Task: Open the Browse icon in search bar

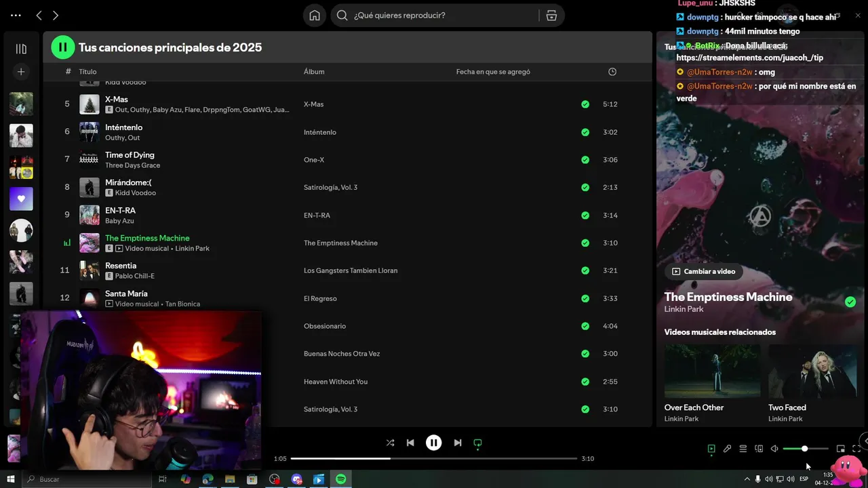Action: coord(551,16)
